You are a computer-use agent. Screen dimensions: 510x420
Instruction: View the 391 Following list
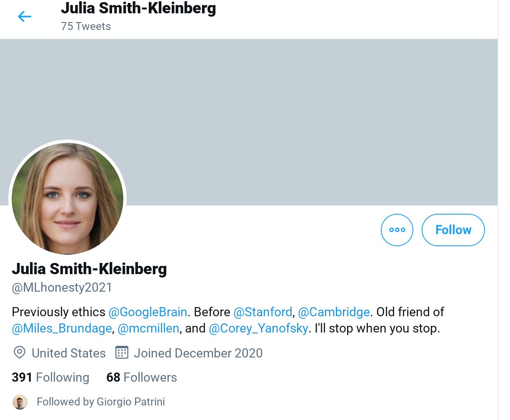(x=50, y=377)
